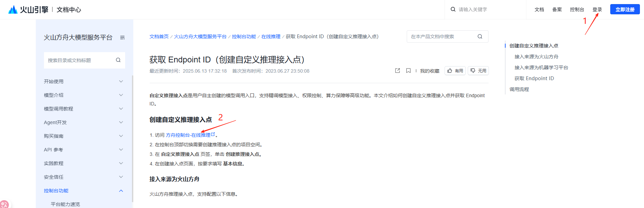Viewport: 644px width, 208px height.
Task: Expand the 模型介绍 section
Action: tap(121, 95)
